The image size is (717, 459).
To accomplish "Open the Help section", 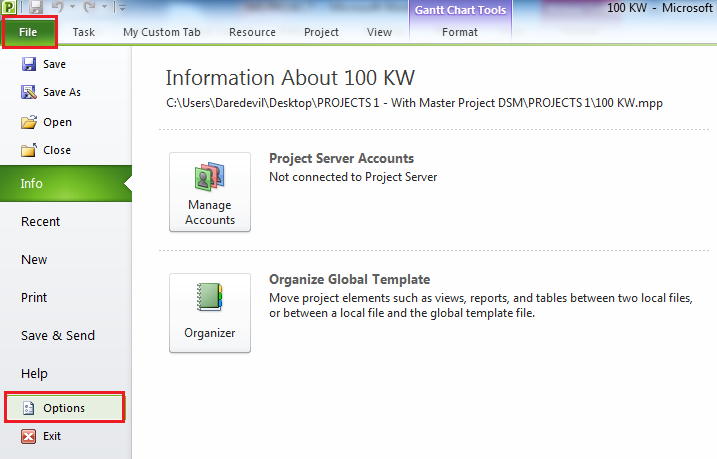I will (x=34, y=374).
